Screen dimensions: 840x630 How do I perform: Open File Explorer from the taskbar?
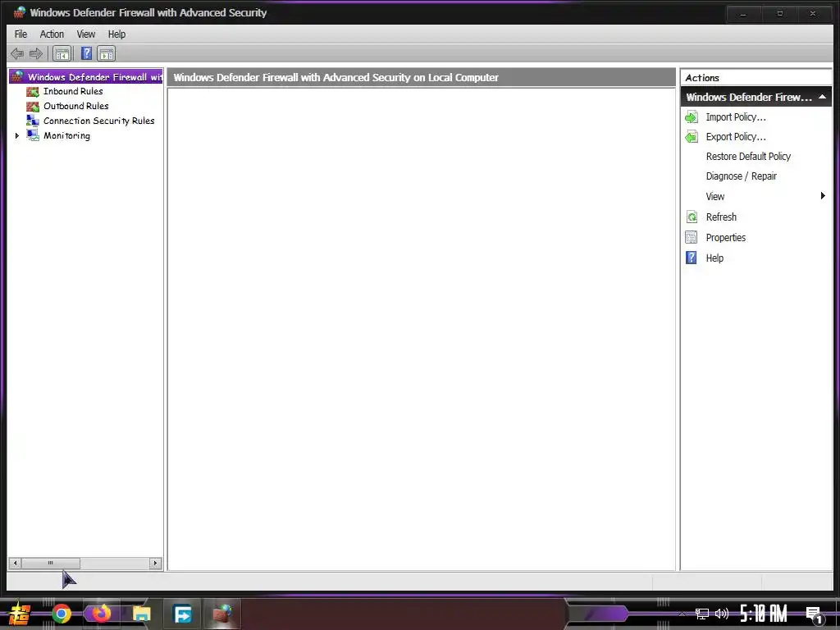(141, 614)
